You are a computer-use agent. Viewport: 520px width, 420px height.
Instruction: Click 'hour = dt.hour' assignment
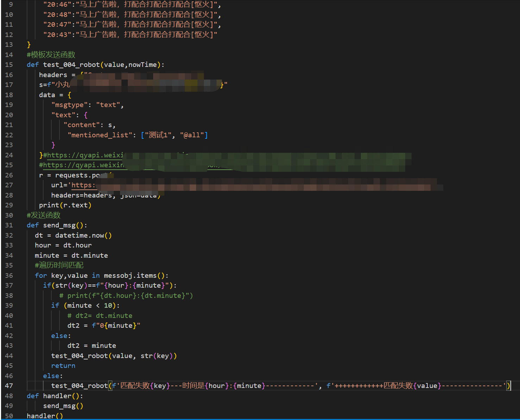point(63,245)
